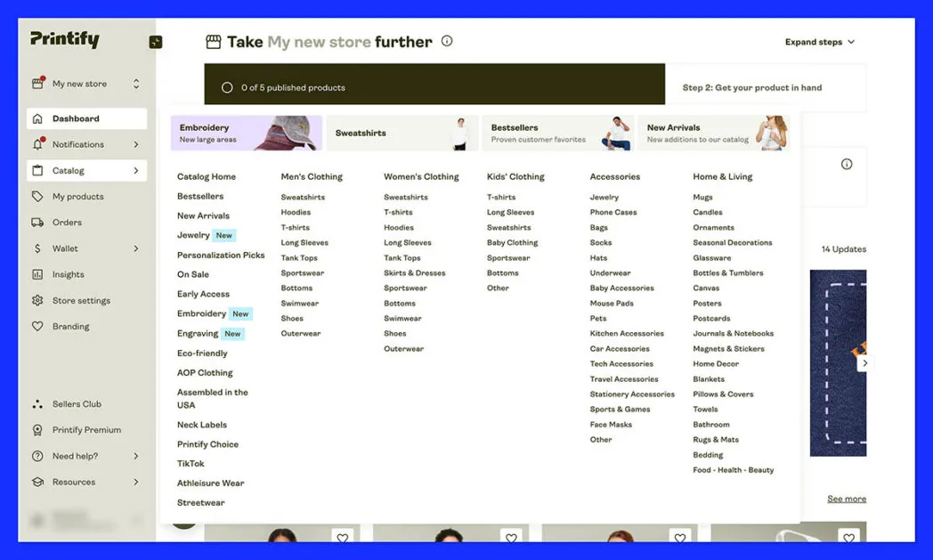Open the Embroidery New large areas banner
The height and width of the screenshot is (560, 933).
[247, 134]
